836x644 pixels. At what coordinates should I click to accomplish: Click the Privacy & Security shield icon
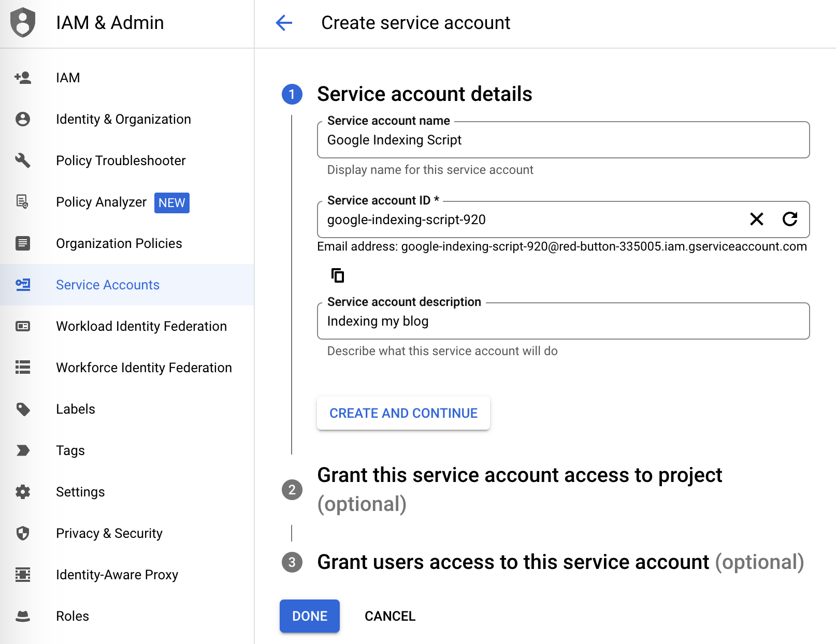coord(23,533)
